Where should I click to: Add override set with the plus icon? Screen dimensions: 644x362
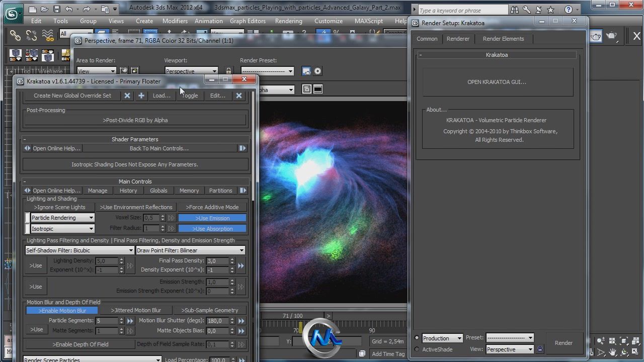coord(141,96)
